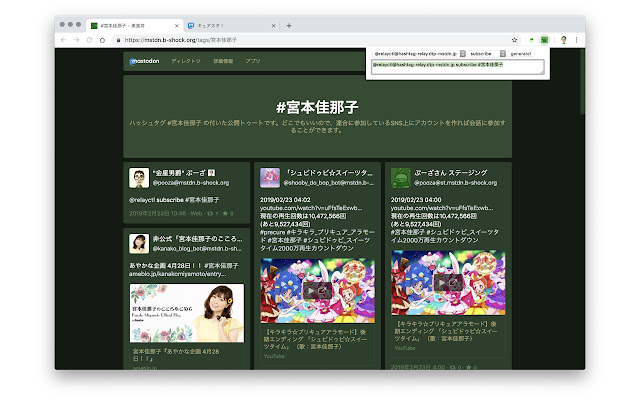Focus the address bar URL field
Screen dimensions: 640x400
click(x=310, y=40)
